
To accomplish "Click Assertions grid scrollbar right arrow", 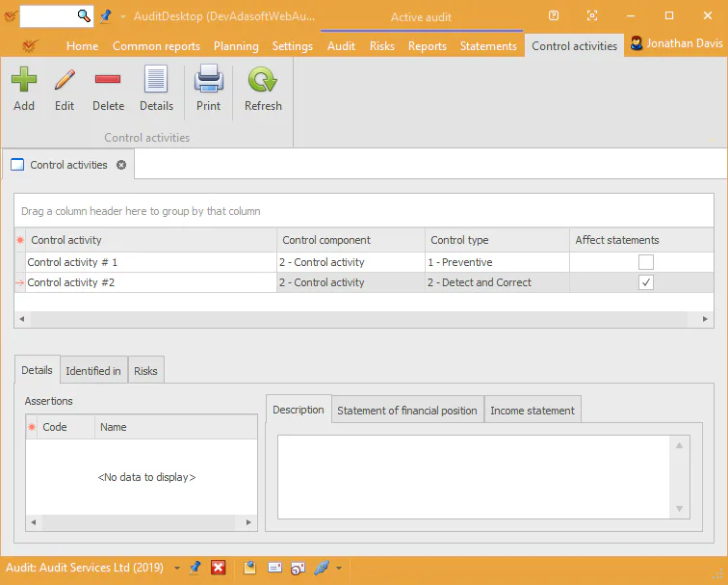I will click(248, 522).
